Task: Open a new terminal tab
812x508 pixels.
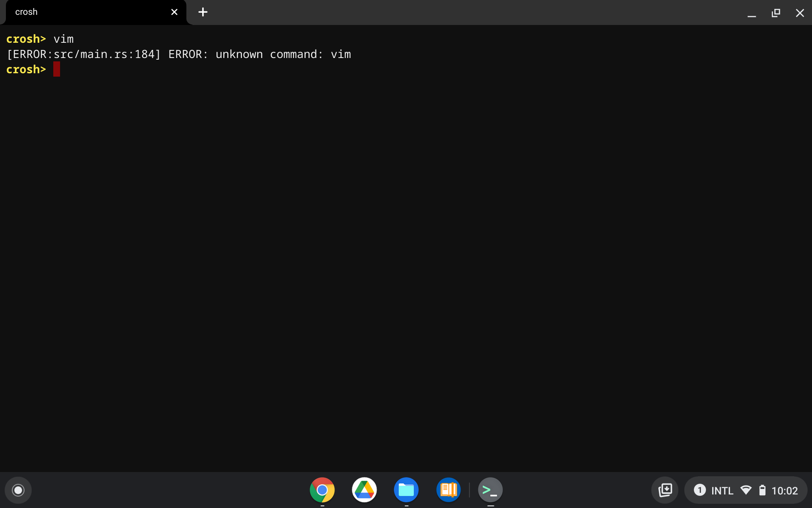Action: click(x=203, y=12)
